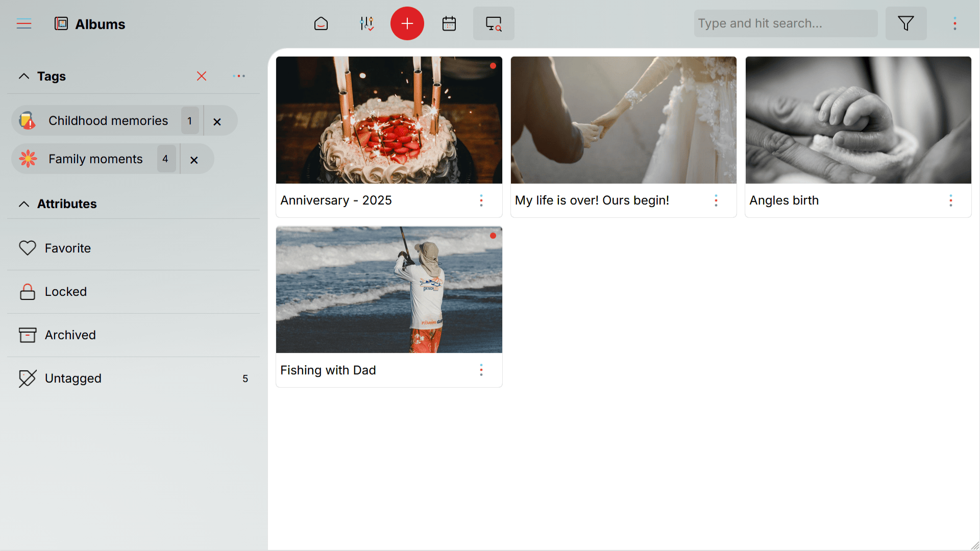
Task: Create a new album with the red plus button
Action: click(x=407, y=23)
